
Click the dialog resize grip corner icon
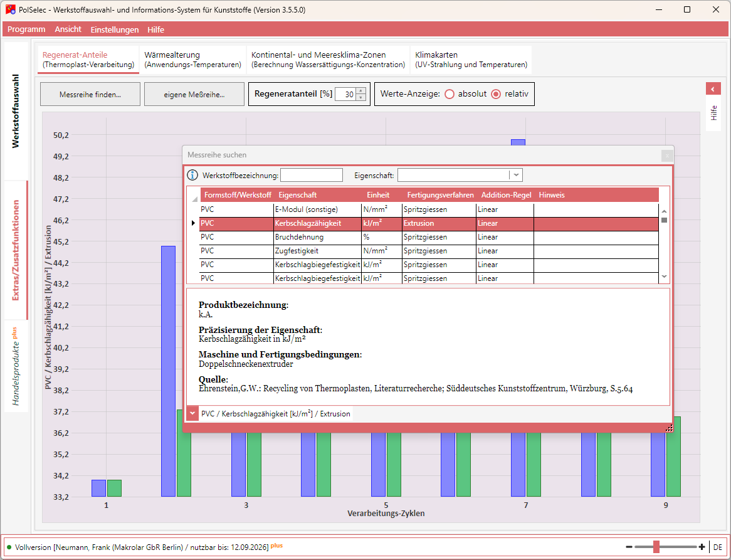(669, 428)
